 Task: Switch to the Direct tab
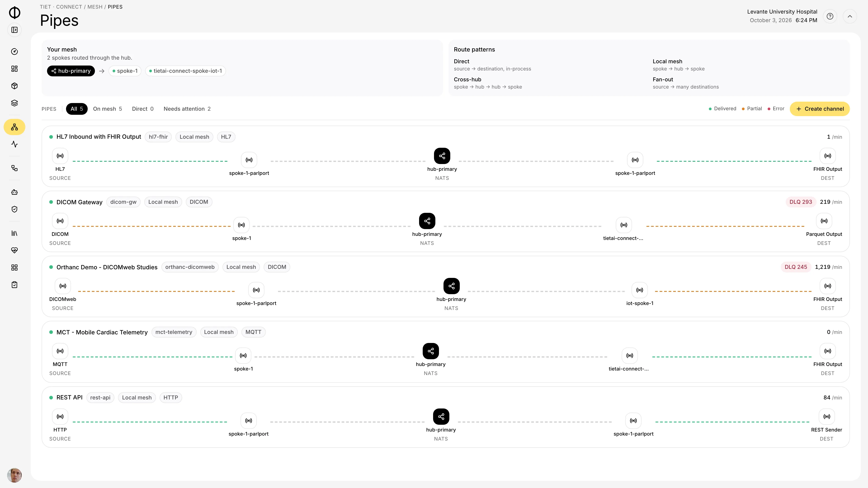[x=143, y=109]
